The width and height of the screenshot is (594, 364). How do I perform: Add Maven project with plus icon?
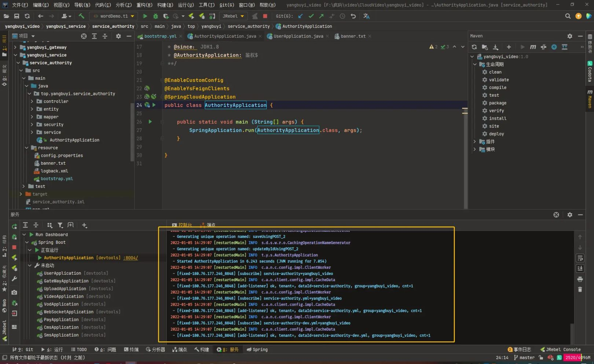click(x=509, y=47)
